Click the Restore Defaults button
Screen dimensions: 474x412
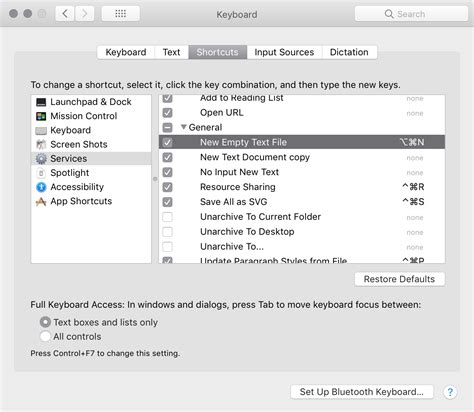[399, 279]
